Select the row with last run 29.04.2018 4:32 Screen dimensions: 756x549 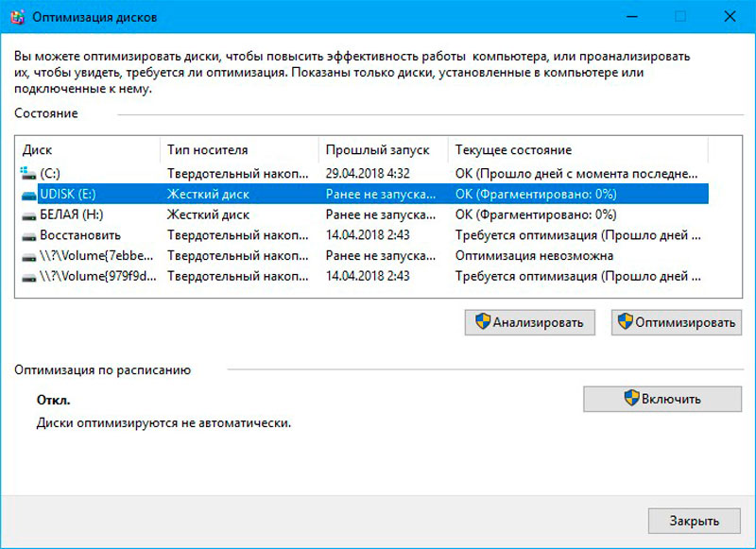coord(368,174)
